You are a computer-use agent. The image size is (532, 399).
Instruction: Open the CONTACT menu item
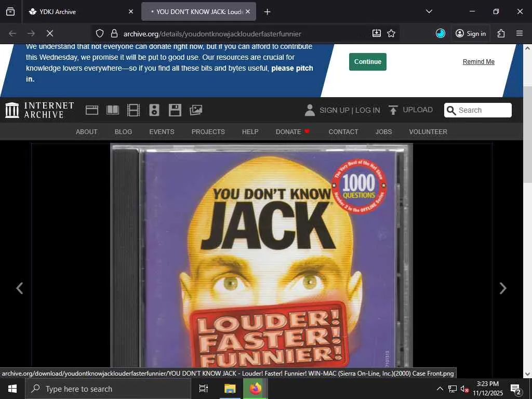[x=343, y=131]
